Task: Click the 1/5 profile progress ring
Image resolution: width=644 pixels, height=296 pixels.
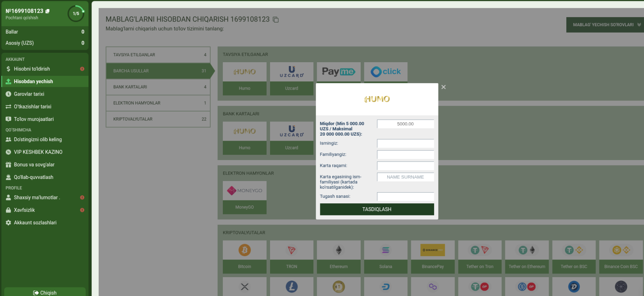Action: (x=76, y=14)
